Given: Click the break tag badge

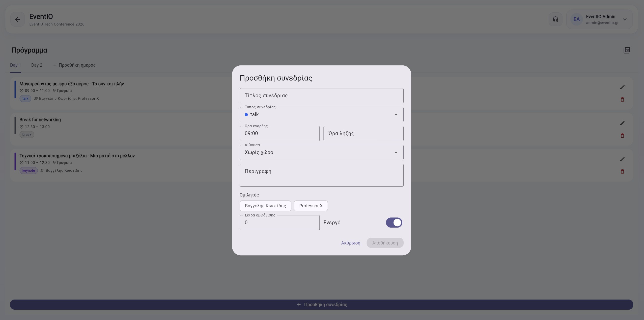Looking at the screenshot, I should coord(27,135).
